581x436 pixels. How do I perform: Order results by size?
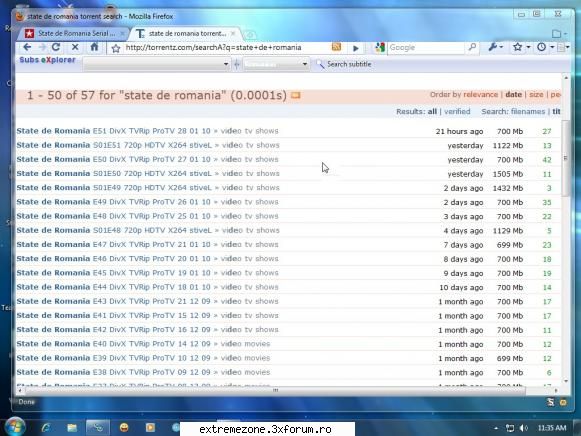tap(536, 94)
